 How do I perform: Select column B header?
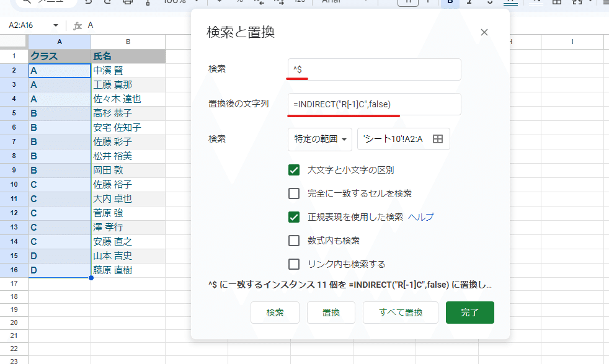(128, 42)
